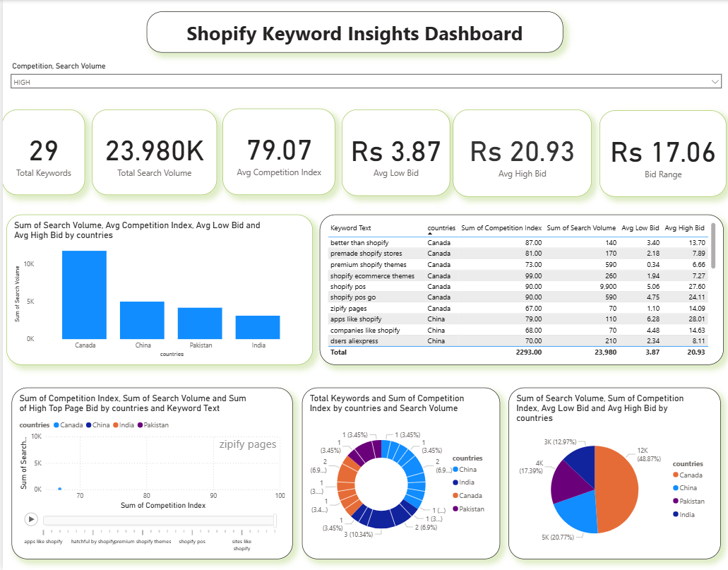728x570 pixels.
Task: Click Canada legend marker in scatter chart
Action: (56, 425)
